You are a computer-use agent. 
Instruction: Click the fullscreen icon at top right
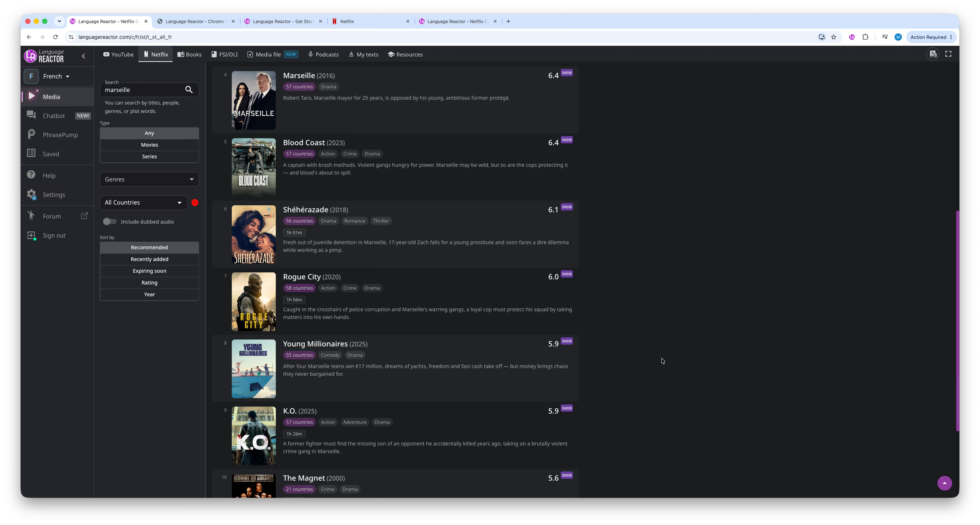coord(948,54)
